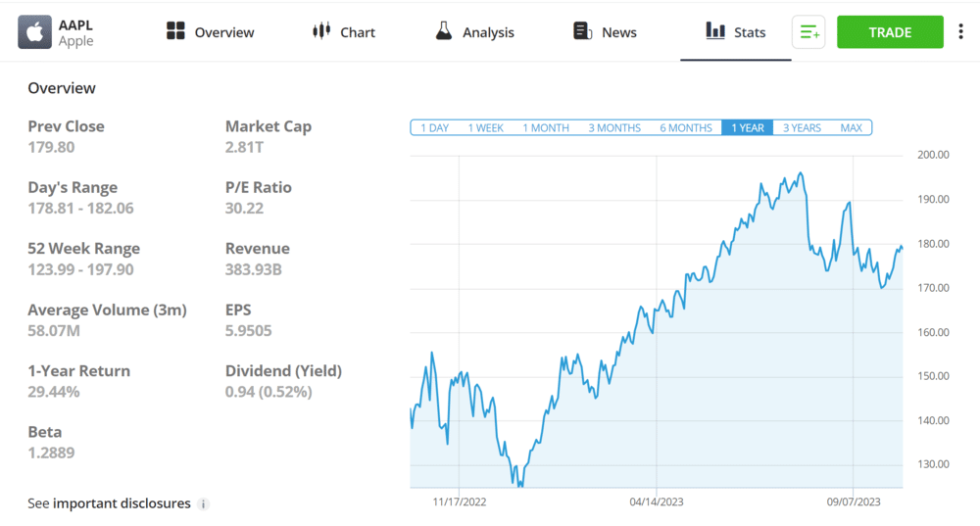The image size is (980, 526).
Task: Select the 3 MONTHS chart range
Action: pyautogui.click(x=614, y=128)
